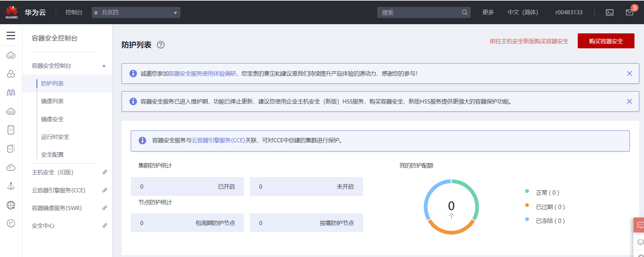Open the message mail icon
644x257 pixels.
[629, 13]
